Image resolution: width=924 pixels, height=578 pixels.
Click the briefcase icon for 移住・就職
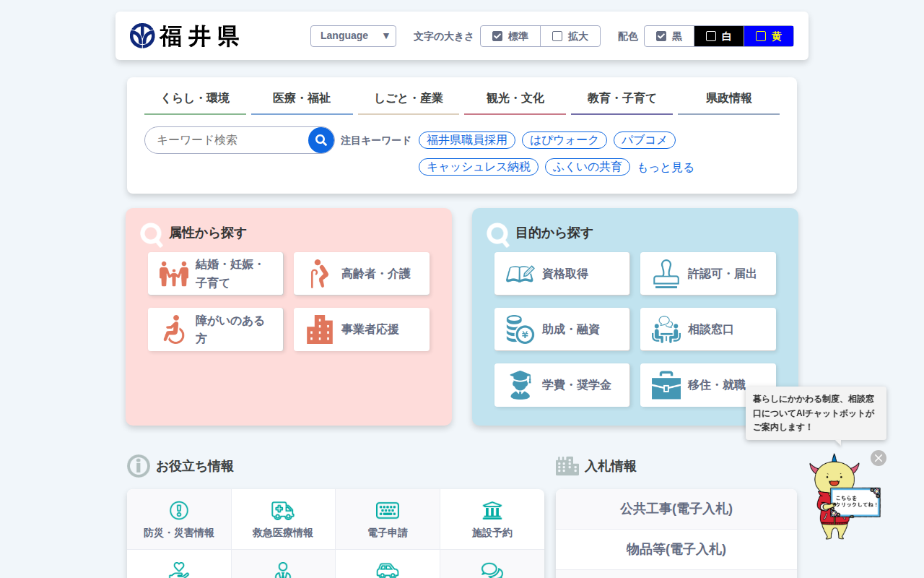point(666,385)
